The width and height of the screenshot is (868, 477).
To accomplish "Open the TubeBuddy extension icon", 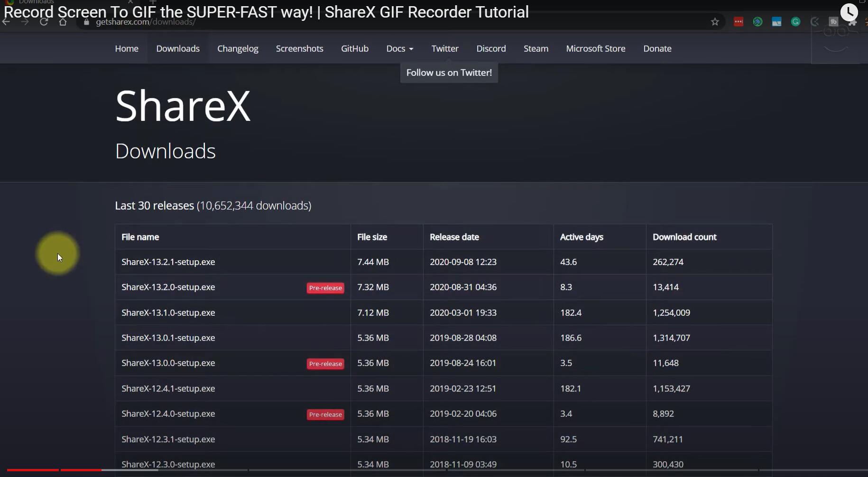I will pyautogui.click(x=833, y=22).
